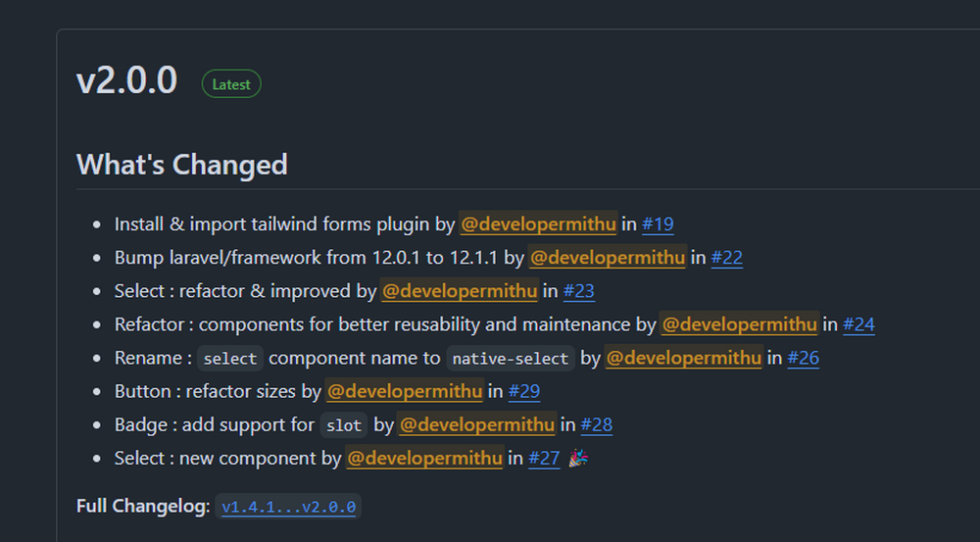The height and width of the screenshot is (542, 980).
Task: Open pull request #27 link
Action: pyautogui.click(x=544, y=458)
